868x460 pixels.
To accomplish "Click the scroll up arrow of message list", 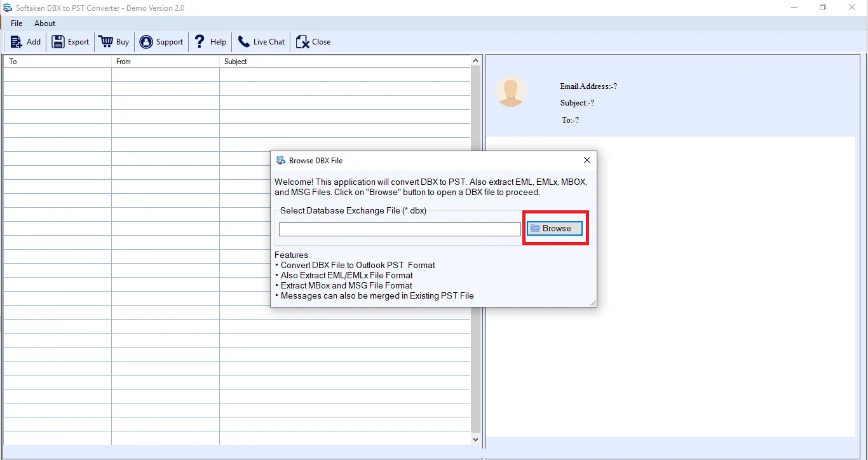I will coord(476,60).
